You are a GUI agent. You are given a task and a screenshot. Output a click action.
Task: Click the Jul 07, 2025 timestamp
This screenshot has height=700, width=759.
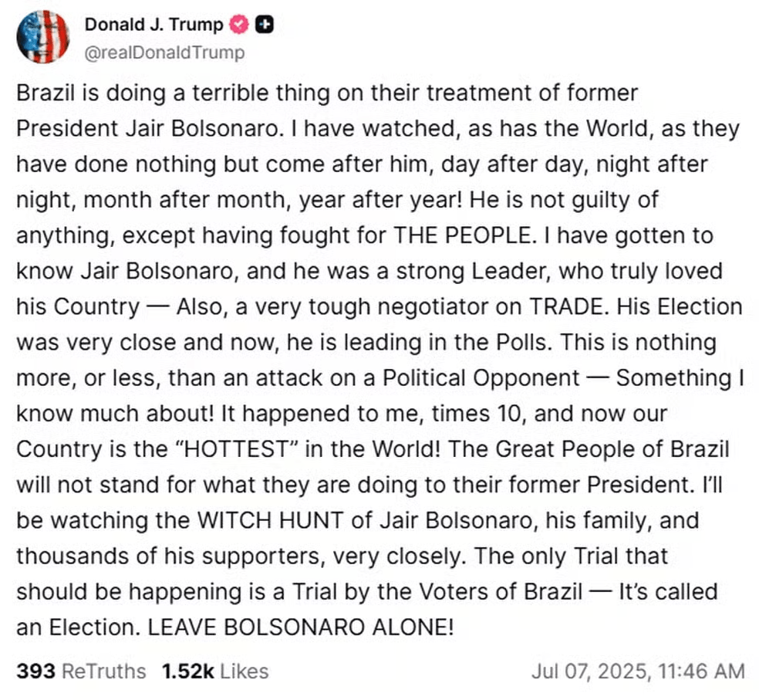tap(638, 671)
